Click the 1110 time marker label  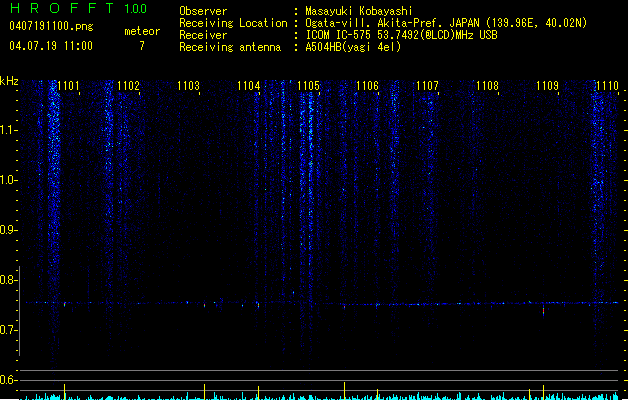point(607,86)
